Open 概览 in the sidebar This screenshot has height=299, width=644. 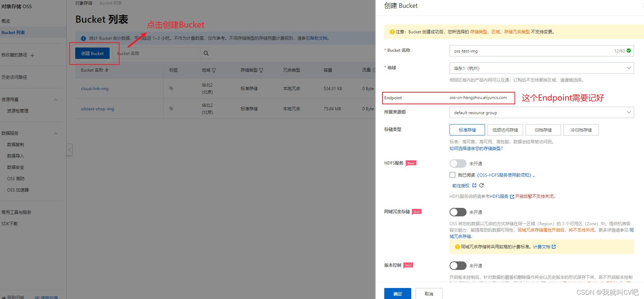tap(6, 21)
